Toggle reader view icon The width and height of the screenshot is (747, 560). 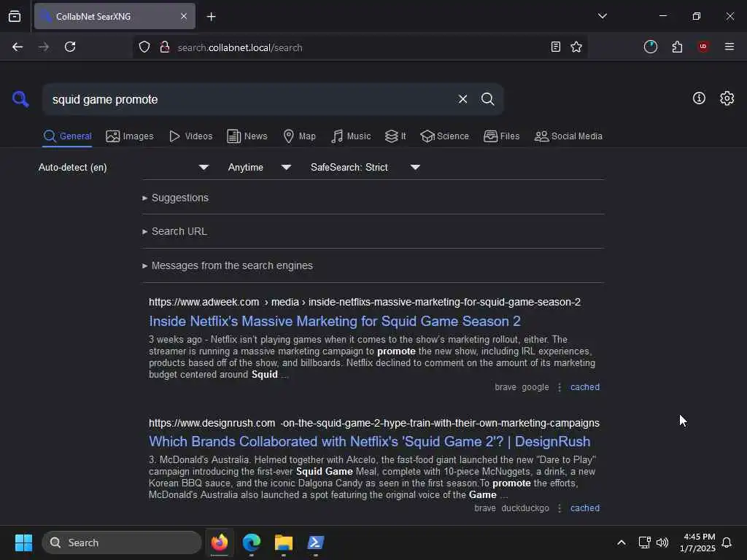[x=555, y=47]
